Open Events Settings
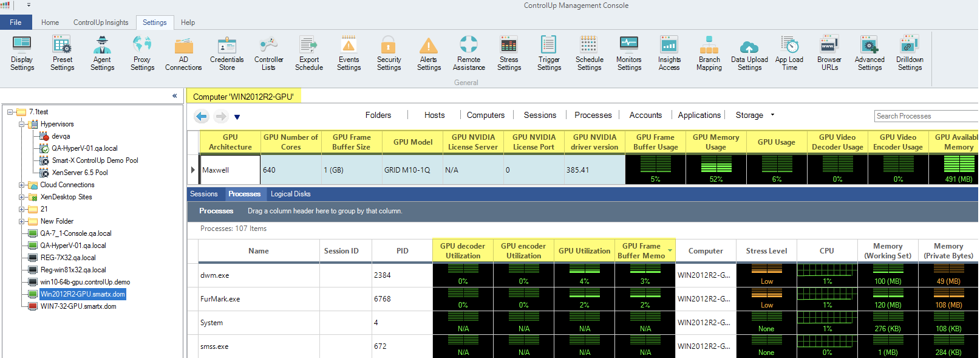This screenshot has height=358, width=980. tap(349, 53)
